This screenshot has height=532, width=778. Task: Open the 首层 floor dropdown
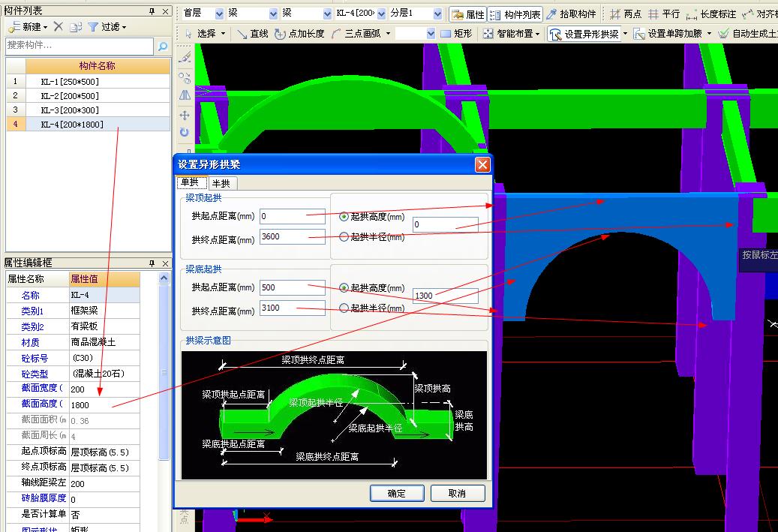click(x=219, y=14)
